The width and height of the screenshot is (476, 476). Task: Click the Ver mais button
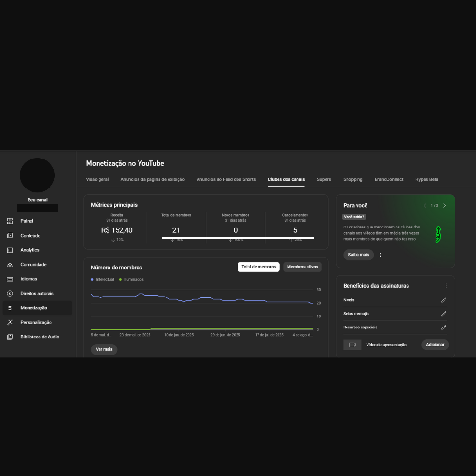point(104,349)
